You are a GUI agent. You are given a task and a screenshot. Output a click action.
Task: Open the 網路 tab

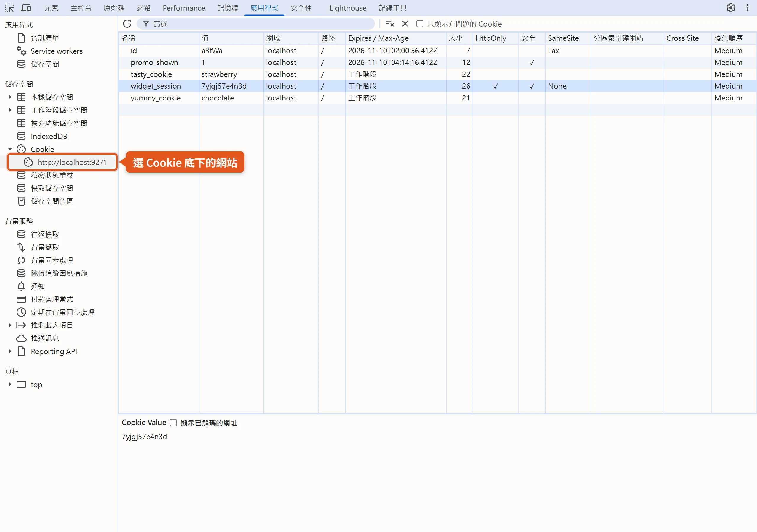click(143, 8)
